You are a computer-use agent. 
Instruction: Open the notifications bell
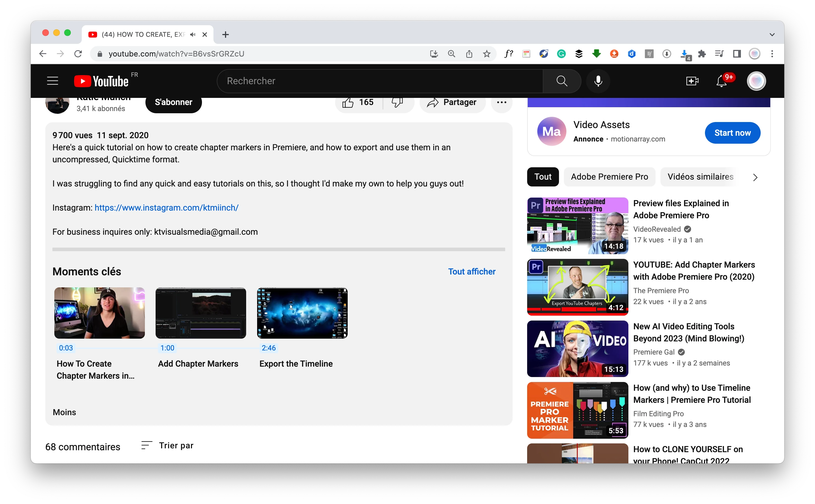[721, 81]
